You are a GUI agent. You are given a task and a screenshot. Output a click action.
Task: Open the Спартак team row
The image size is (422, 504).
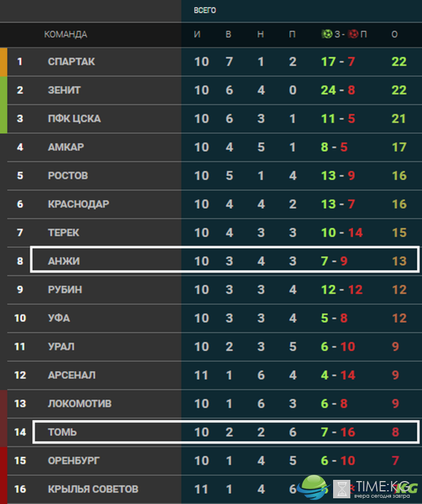pyautogui.click(x=211, y=62)
